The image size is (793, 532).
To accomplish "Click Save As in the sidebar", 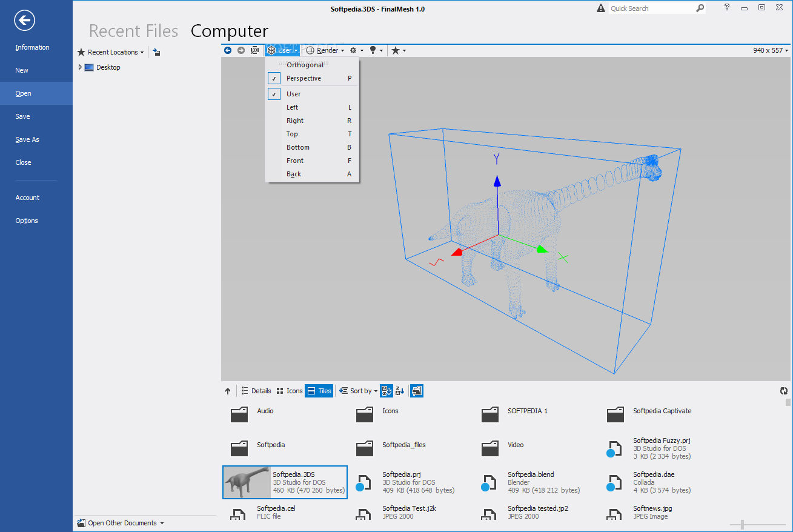I will (x=36, y=139).
